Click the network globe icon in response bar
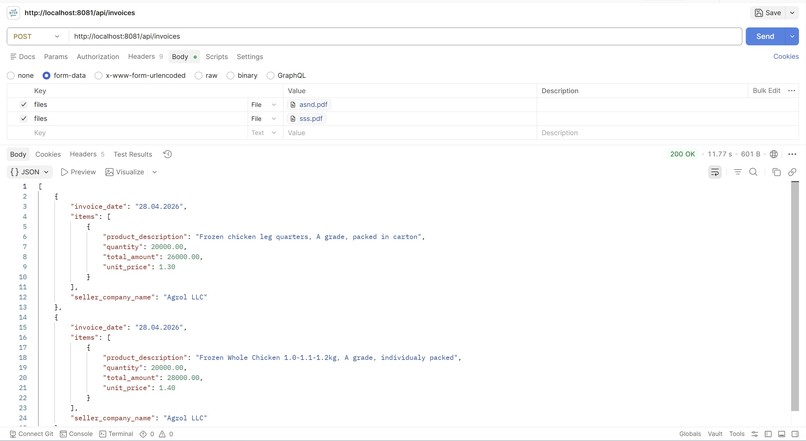 tap(774, 154)
